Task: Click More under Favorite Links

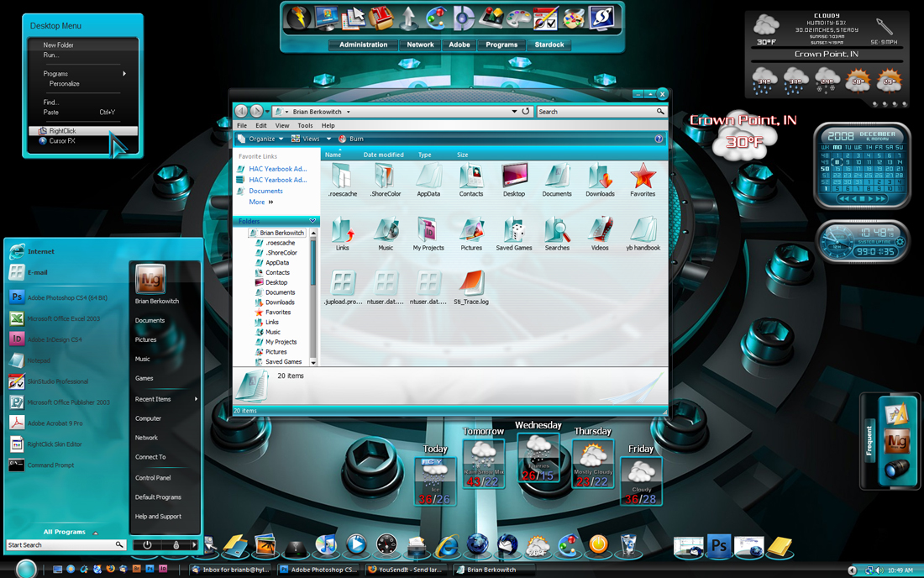Action: [x=257, y=202]
